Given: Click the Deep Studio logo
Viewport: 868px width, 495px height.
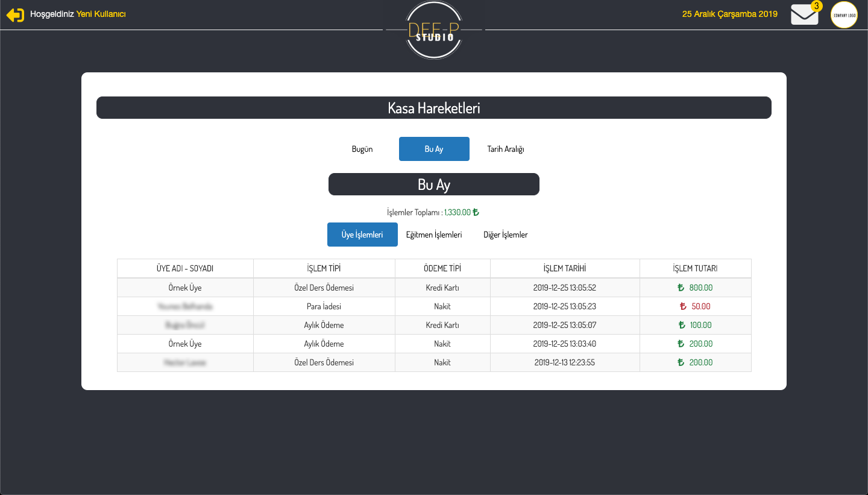Looking at the screenshot, I should point(434,30).
